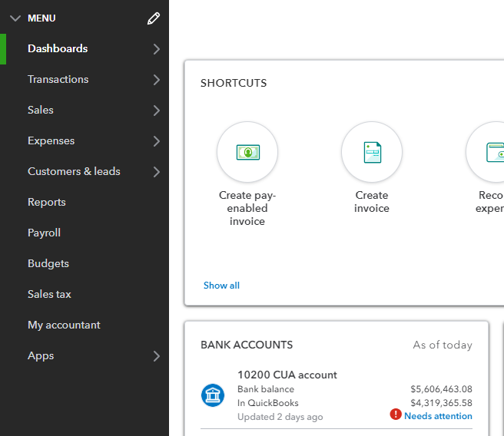Click the red Needs attention alert icon
504x436 pixels.
tap(396, 415)
